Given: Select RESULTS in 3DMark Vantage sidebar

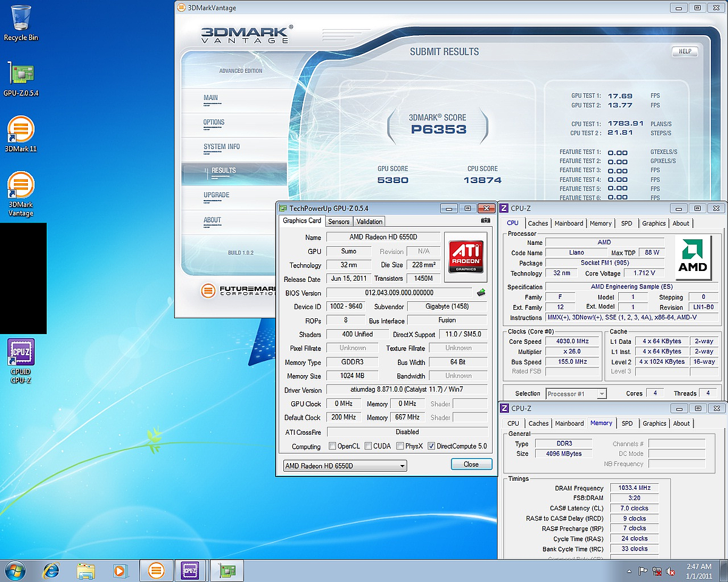Looking at the screenshot, I should pyautogui.click(x=234, y=173).
